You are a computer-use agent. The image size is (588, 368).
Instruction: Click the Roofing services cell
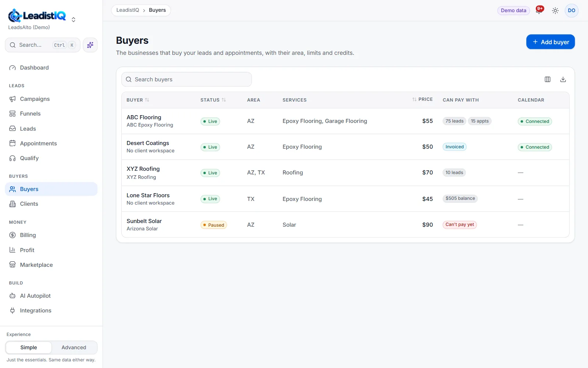coord(293,173)
